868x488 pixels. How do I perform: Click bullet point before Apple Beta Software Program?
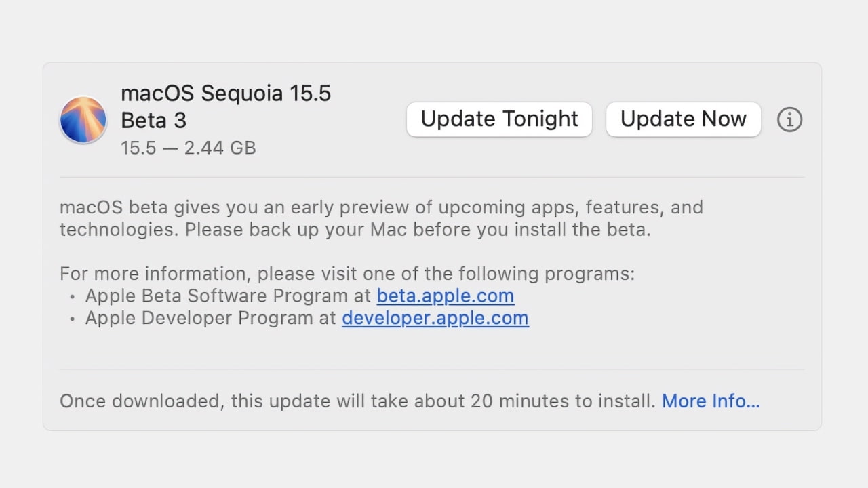(x=73, y=297)
